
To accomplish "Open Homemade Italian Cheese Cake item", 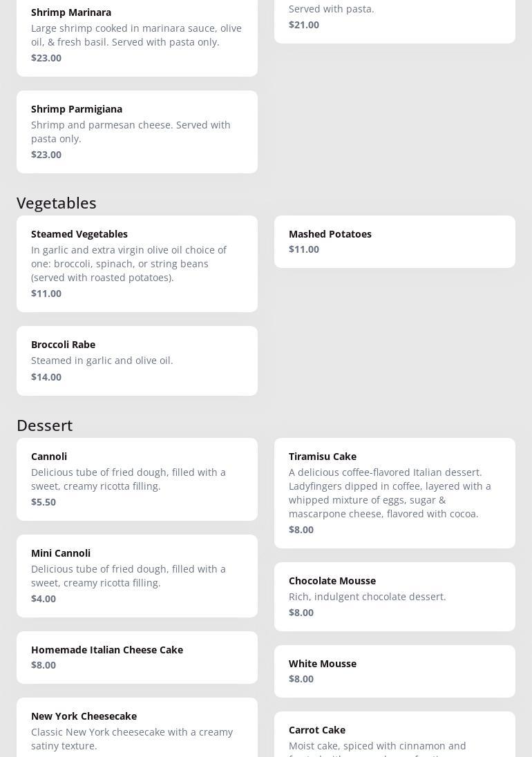I will (x=137, y=657).
